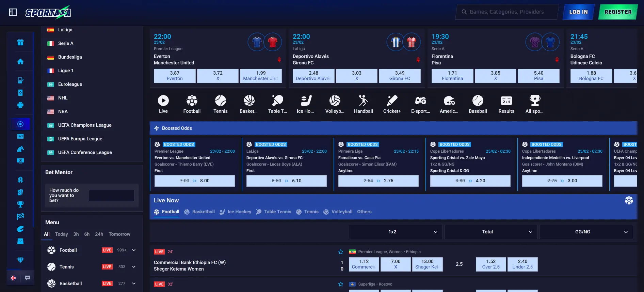Go to home via sidebar house icon
Viewport: 644px width, 292px height.
[20, 62]
